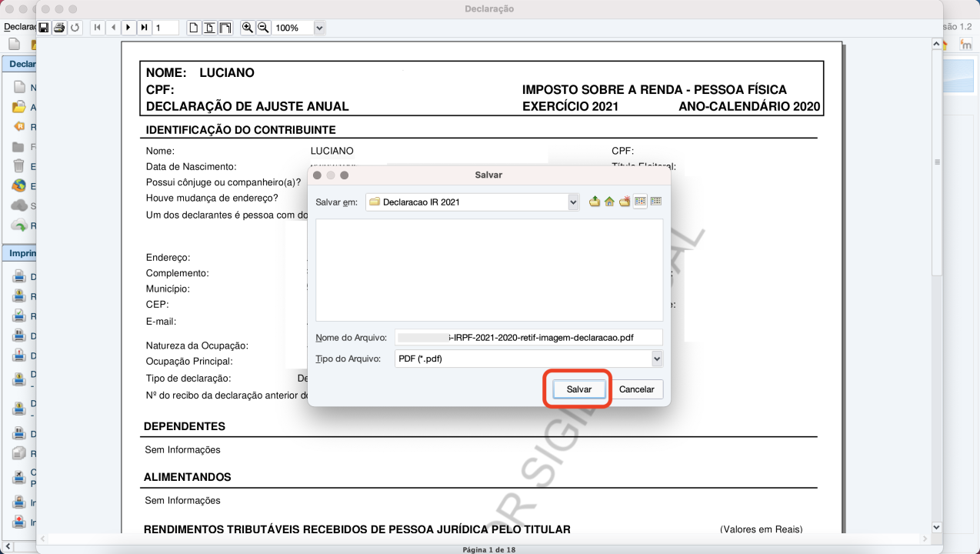
Task: Toggle single page layout in the preview toolbar
Action: [x=195, y=28]
